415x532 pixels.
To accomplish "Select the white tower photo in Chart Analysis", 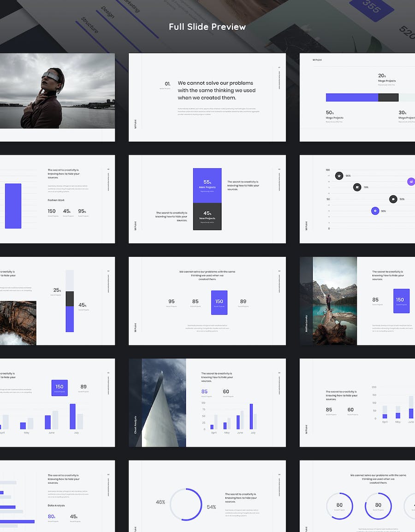I will click(x=163, y=402).
